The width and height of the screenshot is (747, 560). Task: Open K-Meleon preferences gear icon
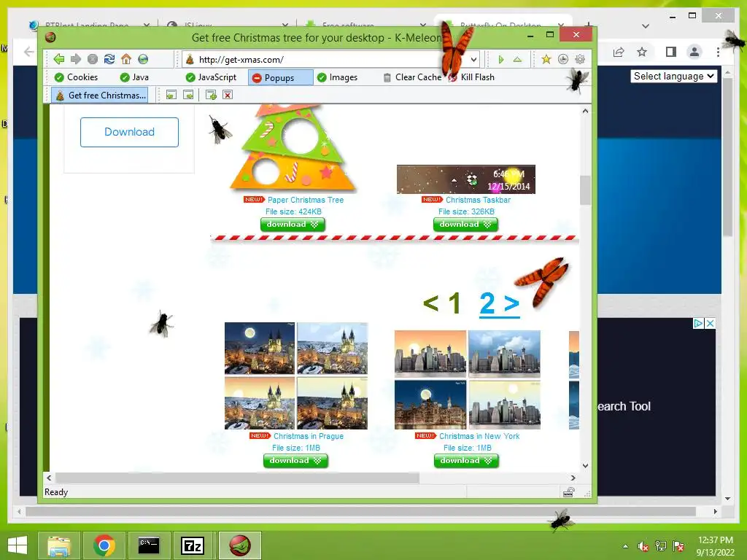[580, 59]
